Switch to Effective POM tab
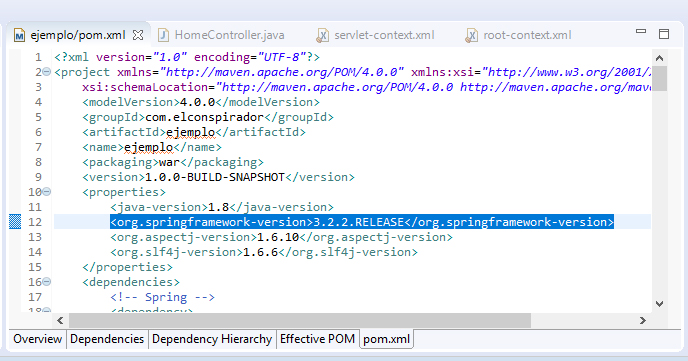688x361 pixels. click(317, 339)
